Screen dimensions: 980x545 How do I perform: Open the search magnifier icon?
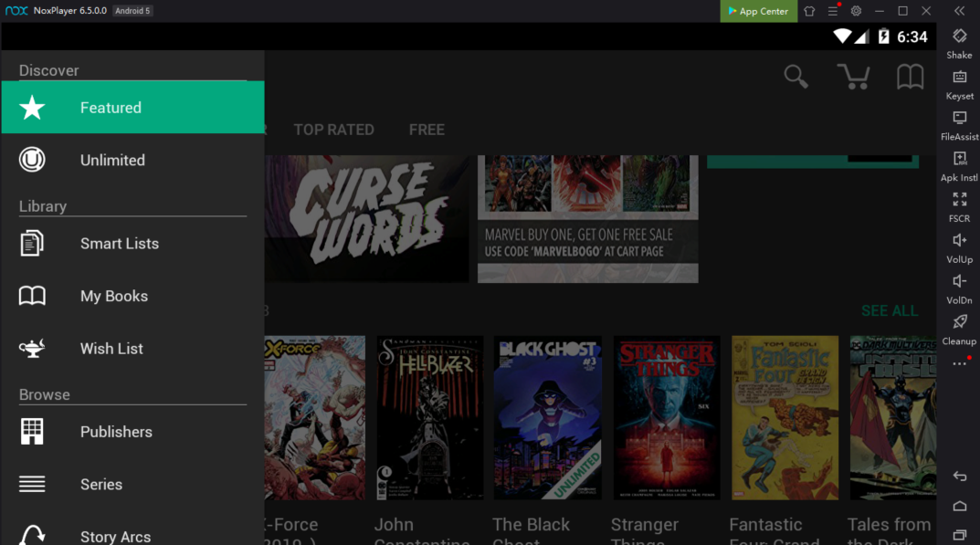click(x=796, y=78)
